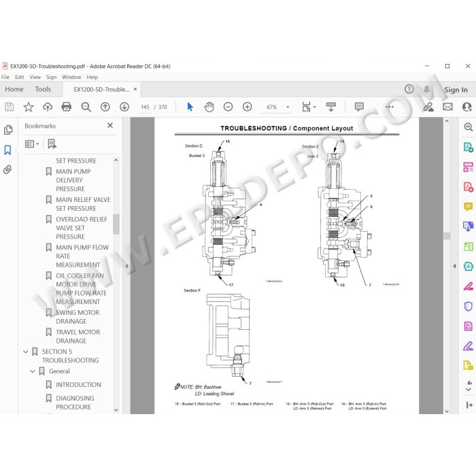Collapse the General bookmark group
This screenshot has width=476, height=476.
coord(33,371)
